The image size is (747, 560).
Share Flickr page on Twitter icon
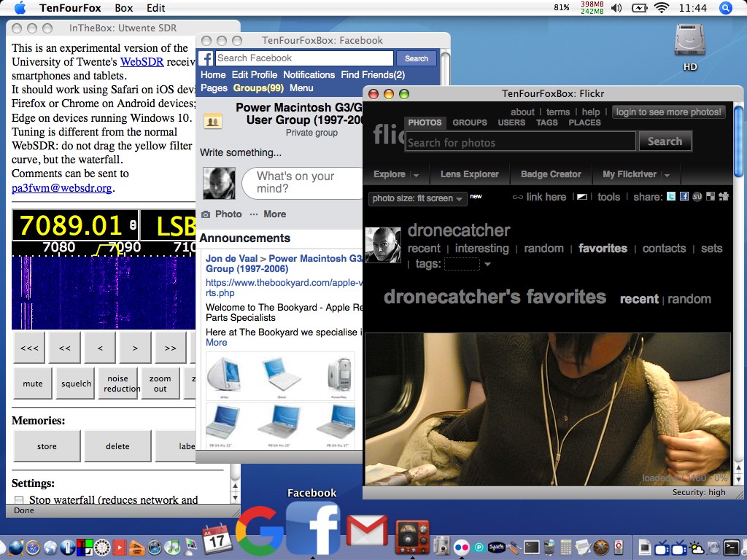pyautogui.click(x=671, y=196)
